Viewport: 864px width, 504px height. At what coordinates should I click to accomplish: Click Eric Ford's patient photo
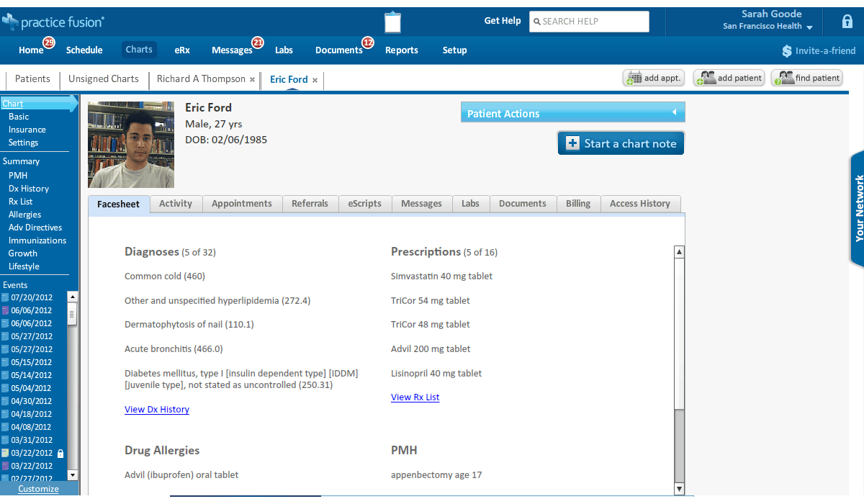pos(131,145)
